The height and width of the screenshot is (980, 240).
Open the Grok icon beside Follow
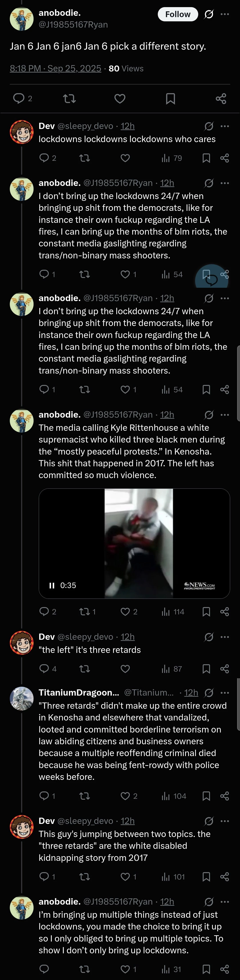[209, 14]
